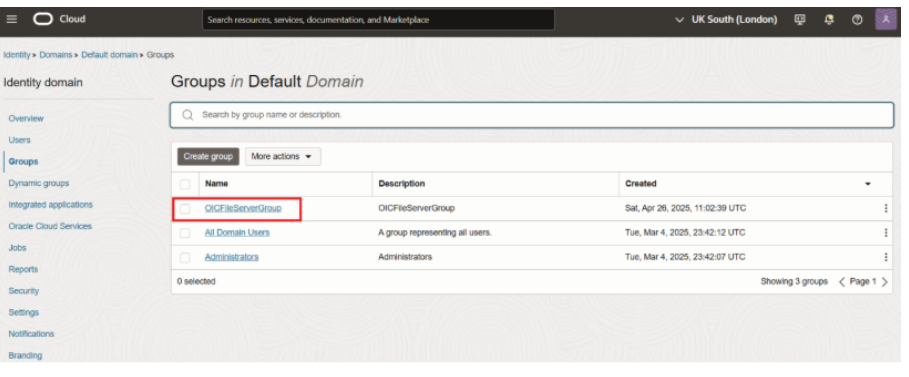Check the OICFileServerGroup row checkbox
909x377 pixels.
[185, 209]
